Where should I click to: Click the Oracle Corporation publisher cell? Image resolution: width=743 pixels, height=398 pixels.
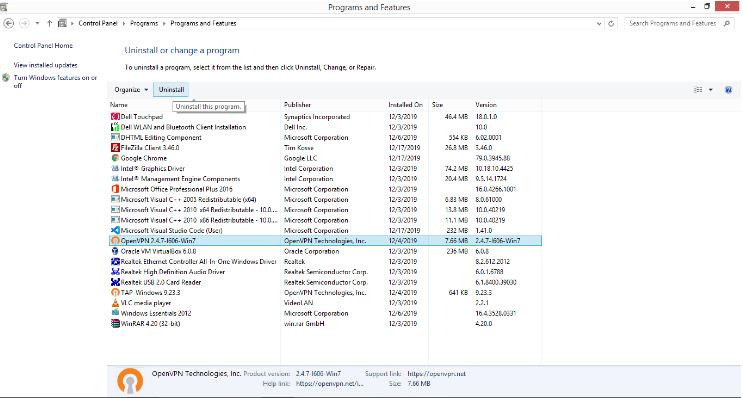[311, 251]
